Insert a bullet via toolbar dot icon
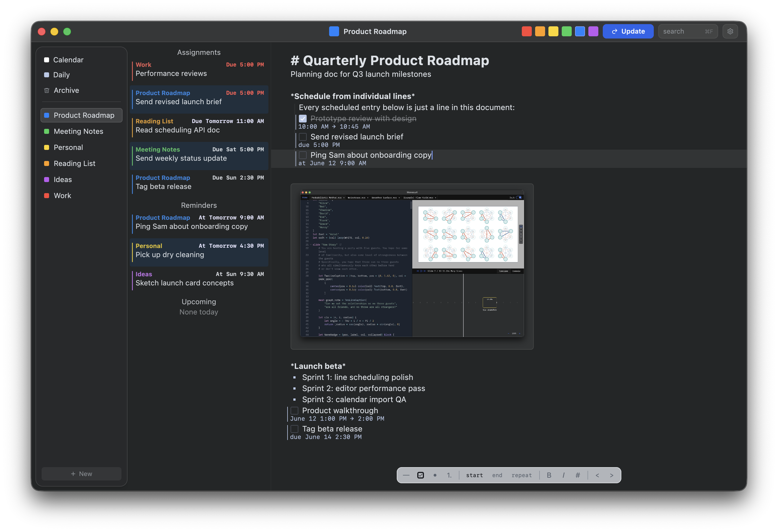This screenshot has width=778, height=532. [435, 475]
